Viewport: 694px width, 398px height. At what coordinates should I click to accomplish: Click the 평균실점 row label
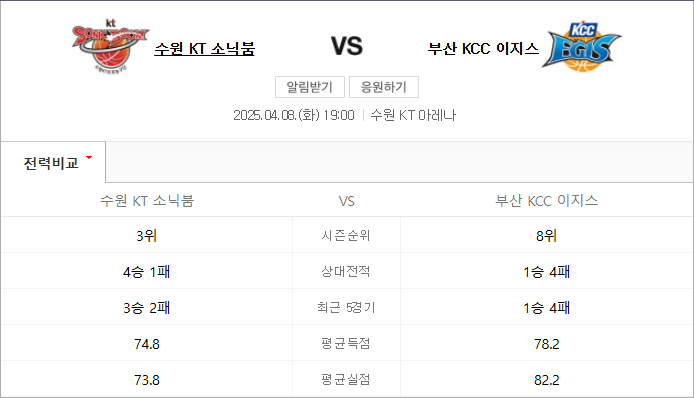tap(346, 379)
